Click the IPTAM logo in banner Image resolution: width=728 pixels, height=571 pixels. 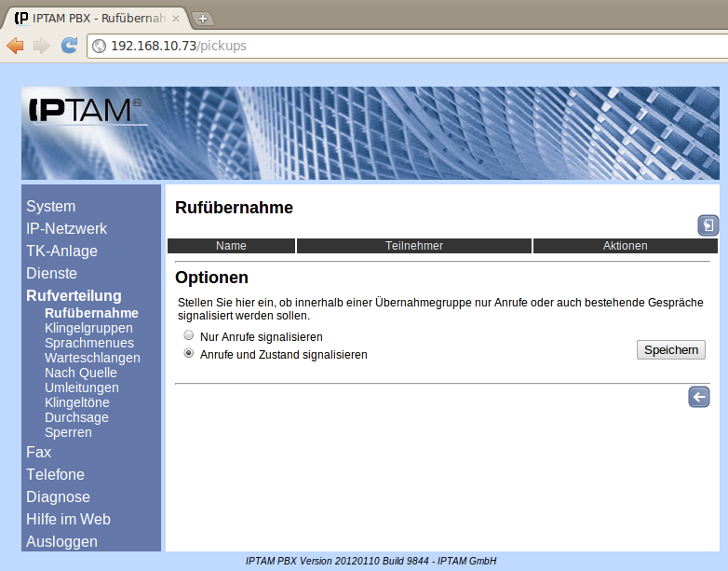(85, 110)
